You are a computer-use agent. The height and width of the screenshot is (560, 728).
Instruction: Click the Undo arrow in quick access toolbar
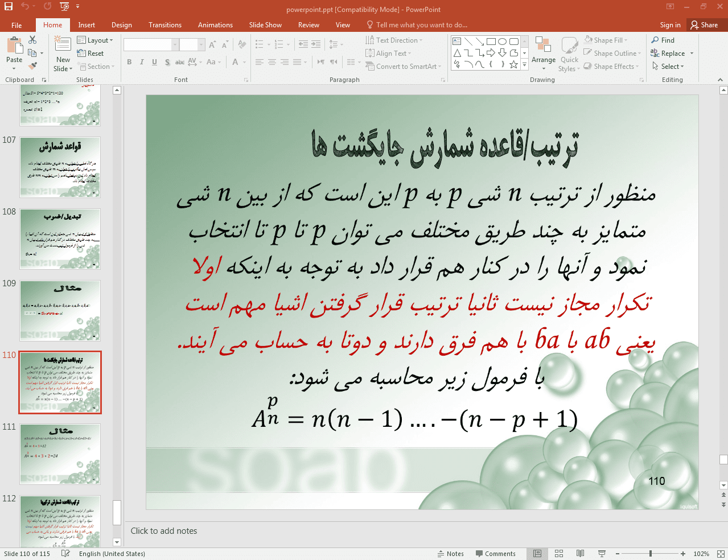(25, 6)
